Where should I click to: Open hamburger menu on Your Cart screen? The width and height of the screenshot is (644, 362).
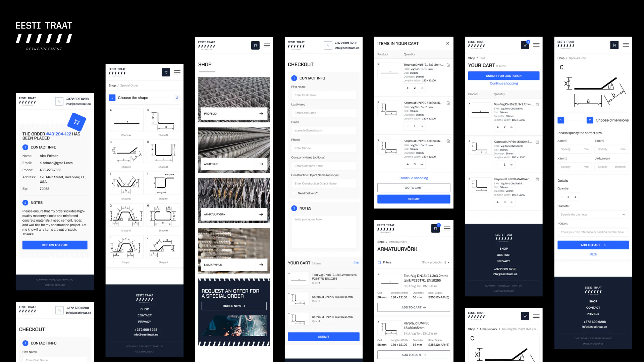click(x=536, y=45)
